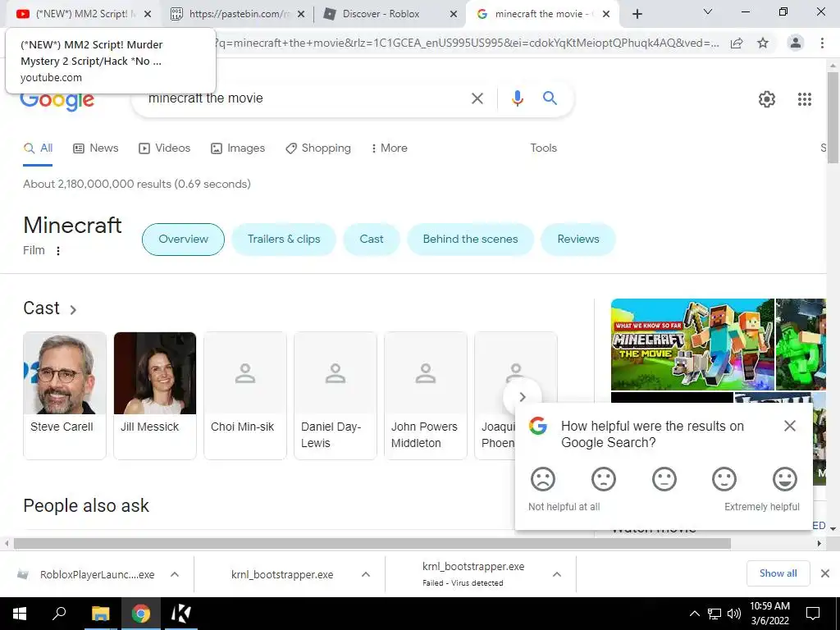
Task: Open Minecraft The Movie thumbnail image
Action: [x=692, y=345]
